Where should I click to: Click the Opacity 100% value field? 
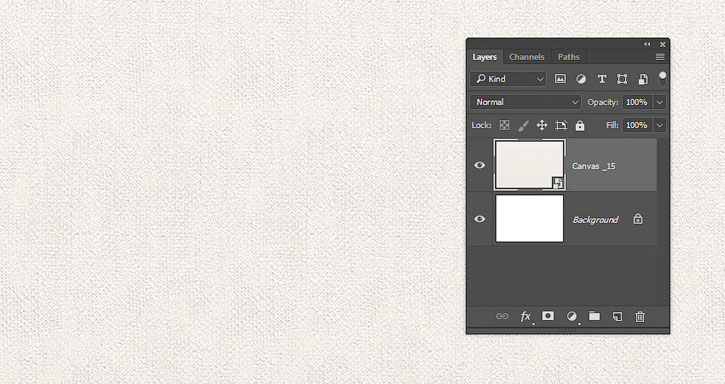coord(637,102)
